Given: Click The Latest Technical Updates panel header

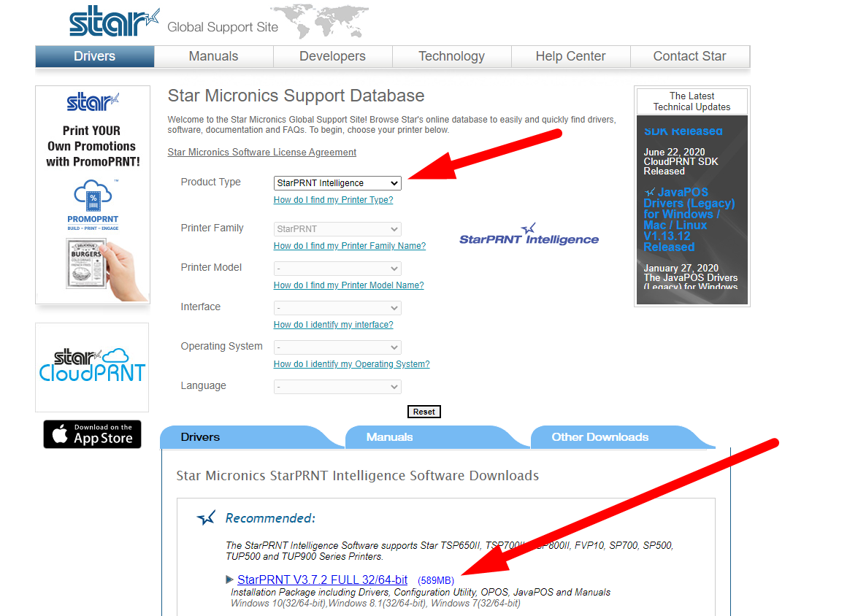Looking at the screenshot, I should (692, 101).
